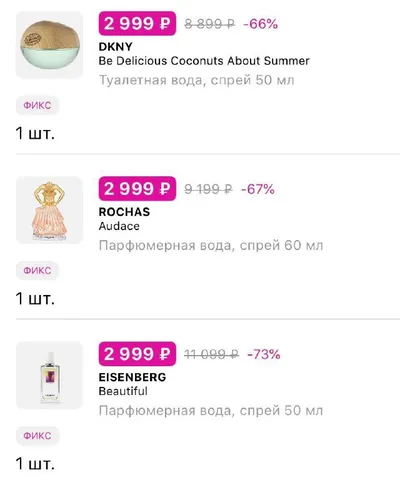Select the ФИКС tag under Eisenberg Beautiful

tap(37, 436)
